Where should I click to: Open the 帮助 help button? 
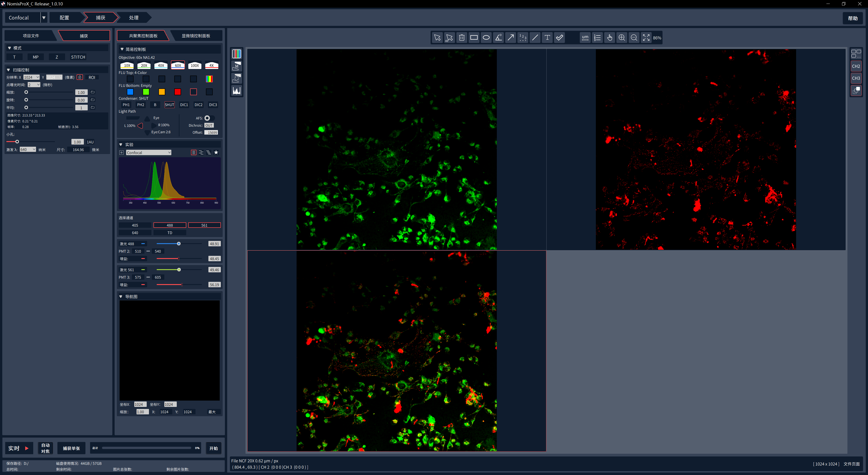(852, 18)
